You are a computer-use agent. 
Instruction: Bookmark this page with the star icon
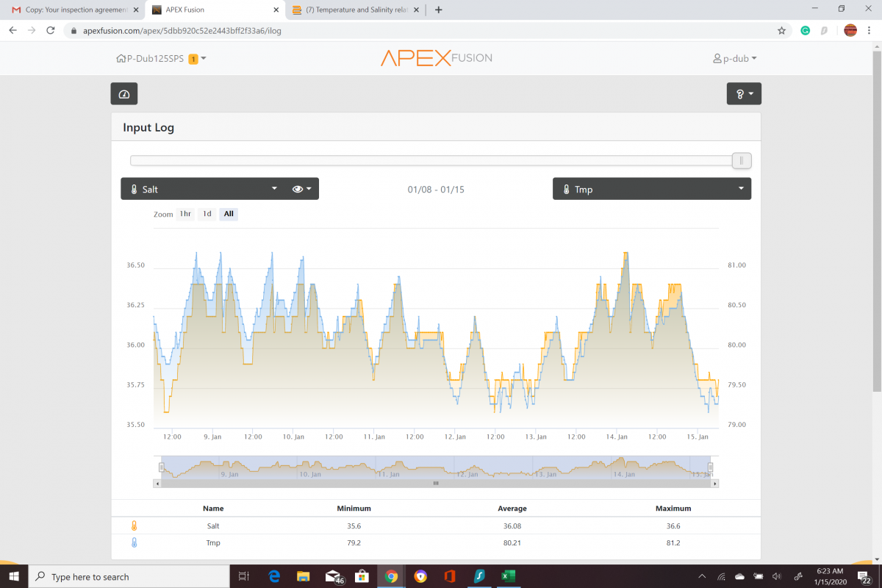click(781, 31)
